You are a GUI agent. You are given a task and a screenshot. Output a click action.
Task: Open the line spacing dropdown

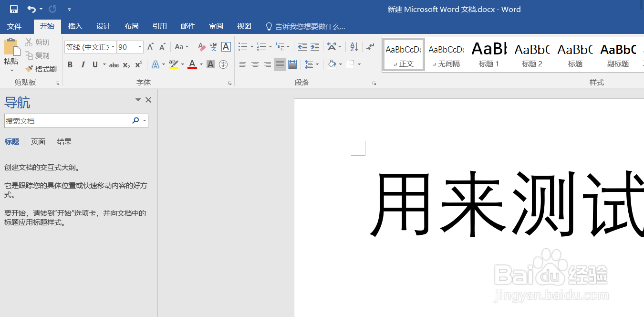coord(312,64)
